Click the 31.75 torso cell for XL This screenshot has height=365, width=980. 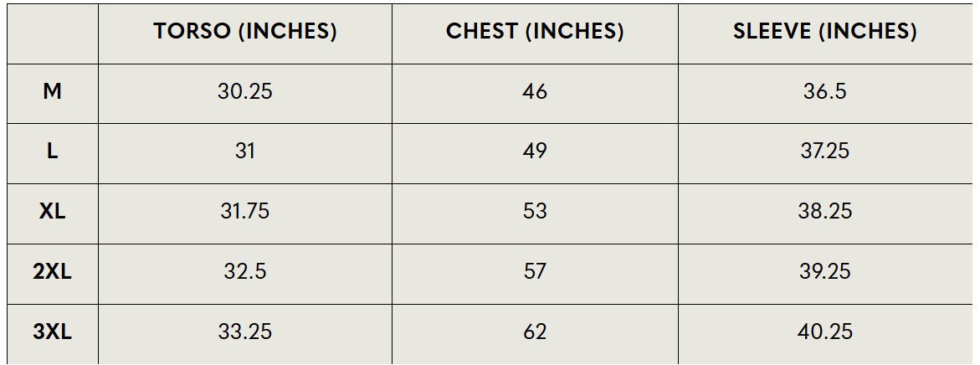[x=244, y=211]
